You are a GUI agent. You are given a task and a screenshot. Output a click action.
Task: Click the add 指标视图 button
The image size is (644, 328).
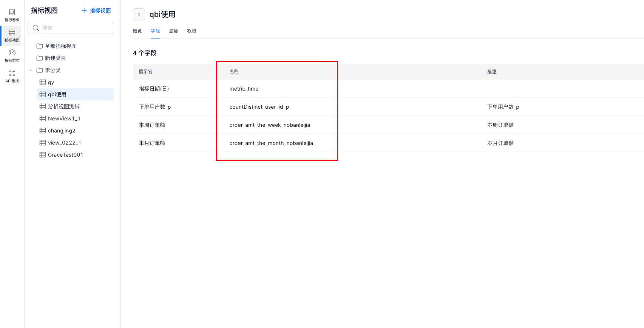[96, 11]
